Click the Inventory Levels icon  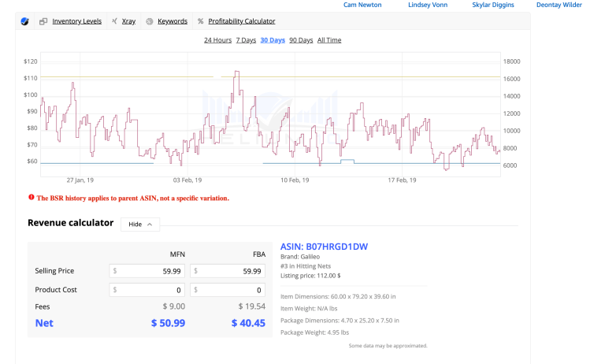43,21
